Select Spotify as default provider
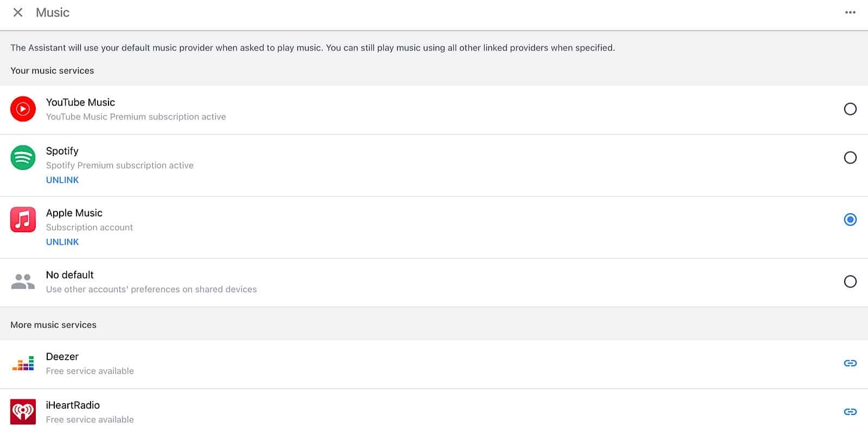 (851, 157)
